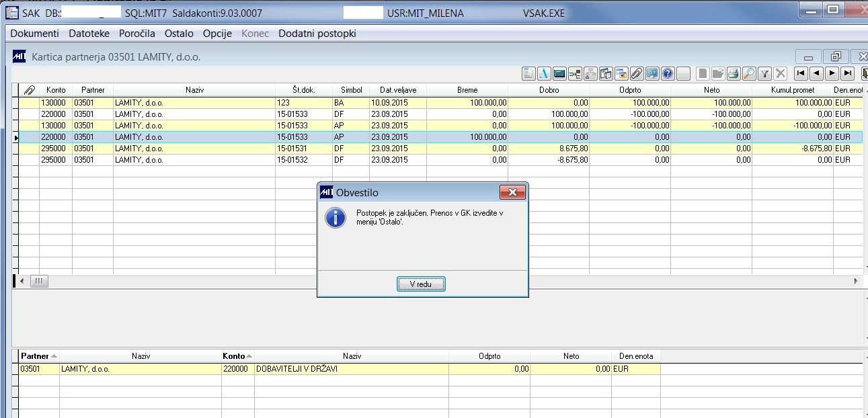
Task: Select the row with document number 123
Action: coord(440,103)
